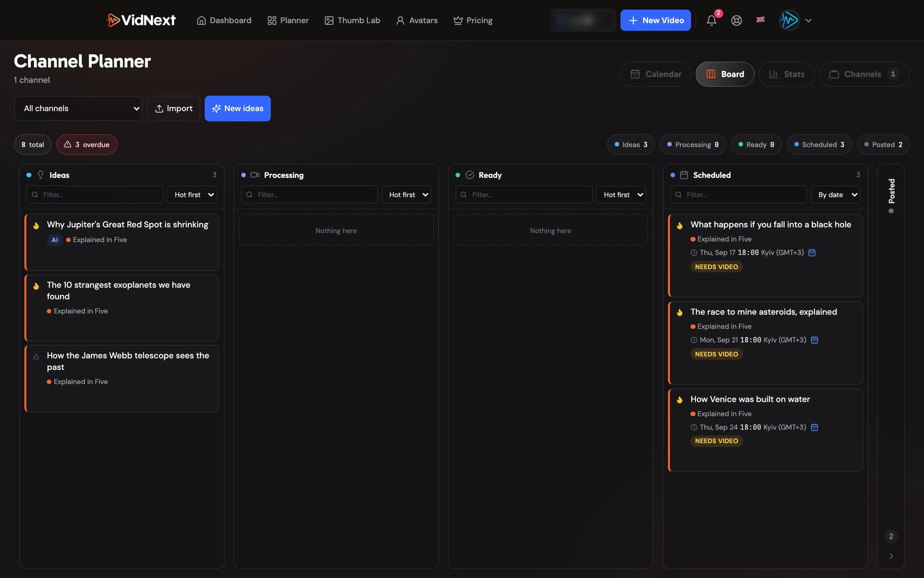Toggle flame on black hole card
This screenshot has height=578, width=924.
point(680,225)
